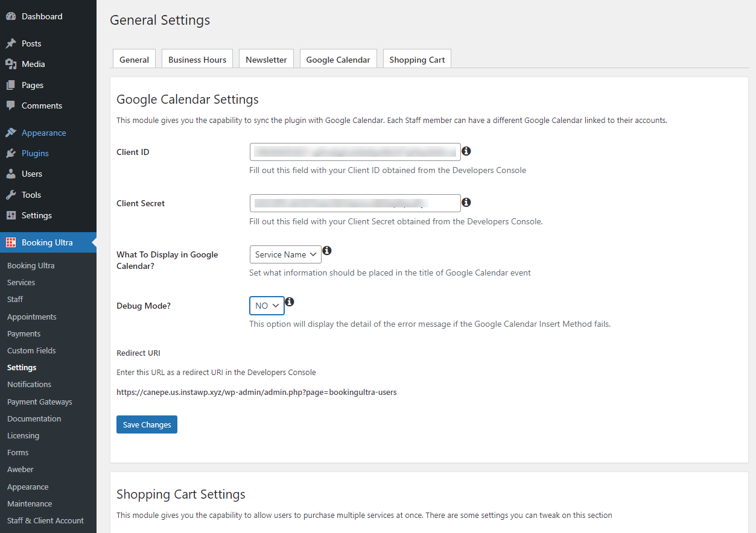This screenshot has width=756, height=533.
Task: Go to Users in sidebar
Action: (48, 174)
